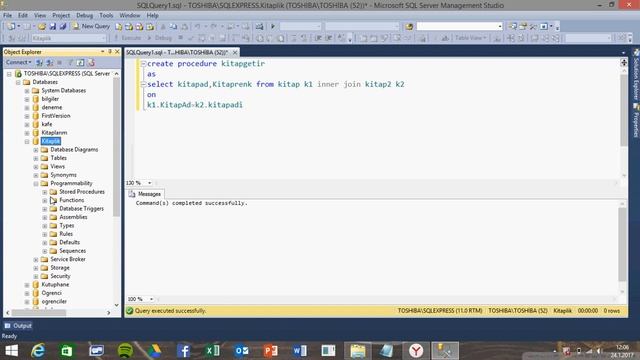Open the Help menu
The width and height of the screenshot is (640, 360).
coord(152,15)
